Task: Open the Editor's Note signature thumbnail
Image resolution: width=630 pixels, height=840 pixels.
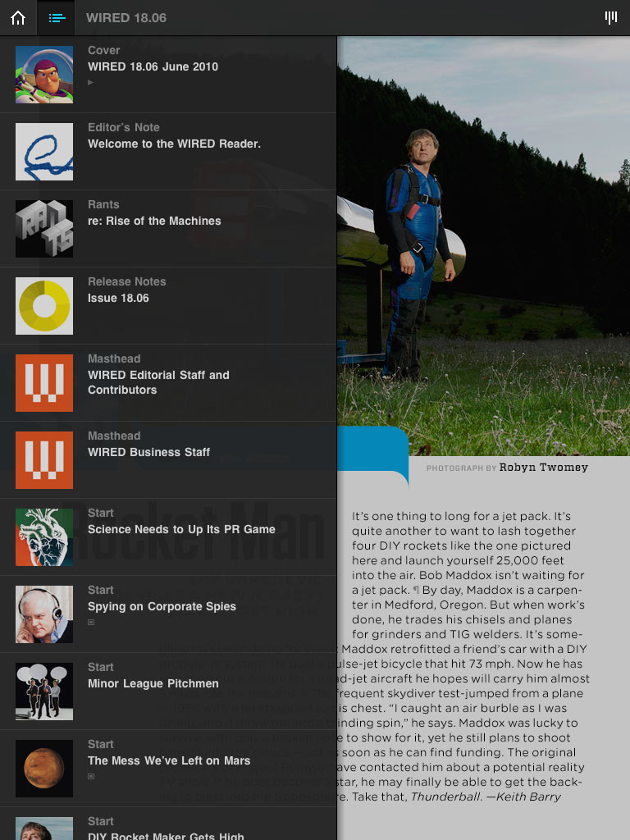Action: (44, 152)
